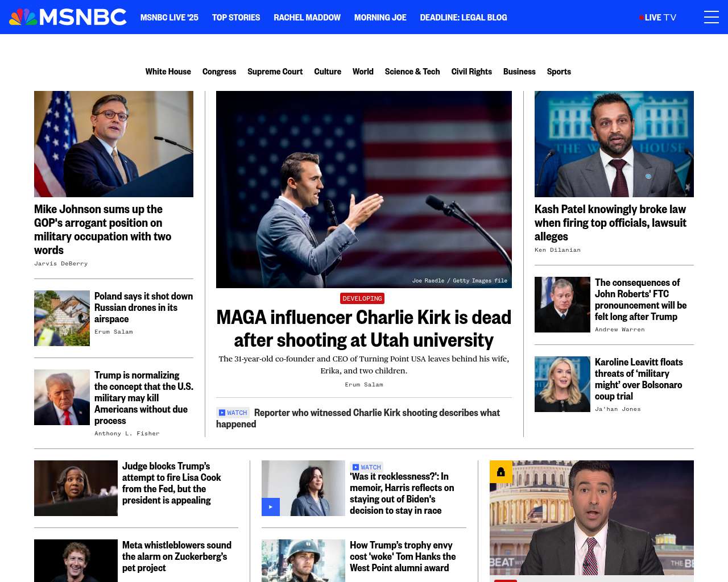The image size is (728, 582).
Task: Open MSNBC LIVE '25 in top nav
Action: pyautogui.click(x=169, y=18)
